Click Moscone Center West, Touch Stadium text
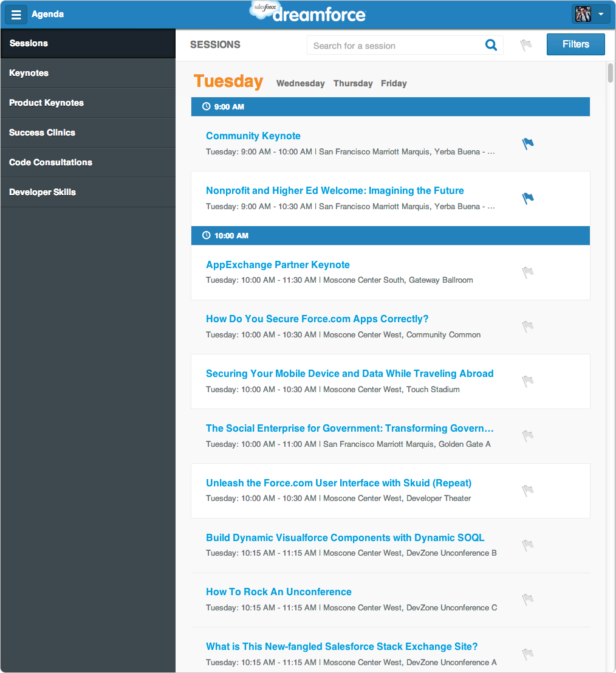Viewport: 616px width, 673px height. tap(391, 390)
